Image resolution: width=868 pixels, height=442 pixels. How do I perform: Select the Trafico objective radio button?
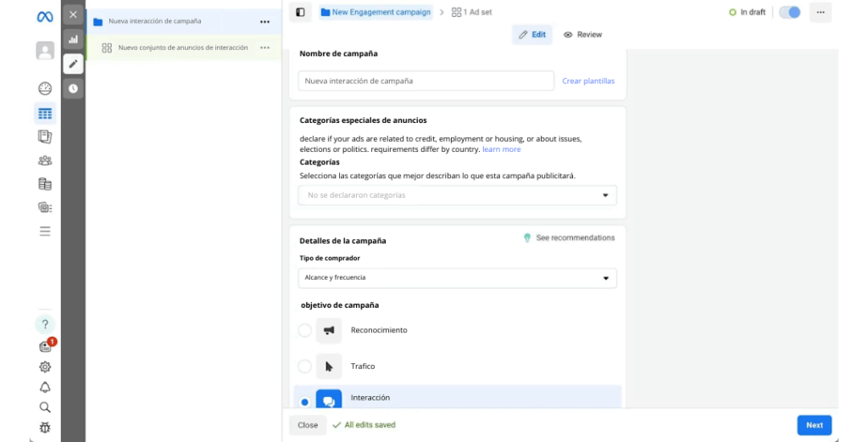[305, 366]
